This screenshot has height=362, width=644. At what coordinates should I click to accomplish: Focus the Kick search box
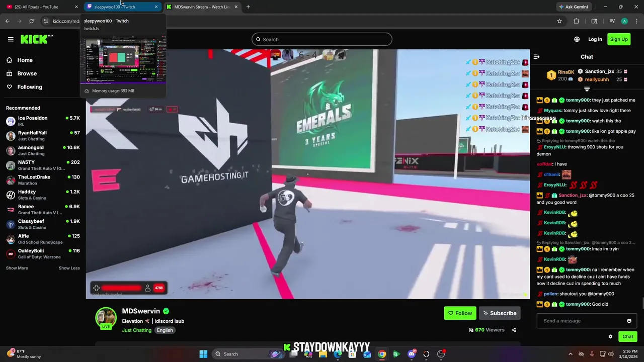(x=322, y=39)
